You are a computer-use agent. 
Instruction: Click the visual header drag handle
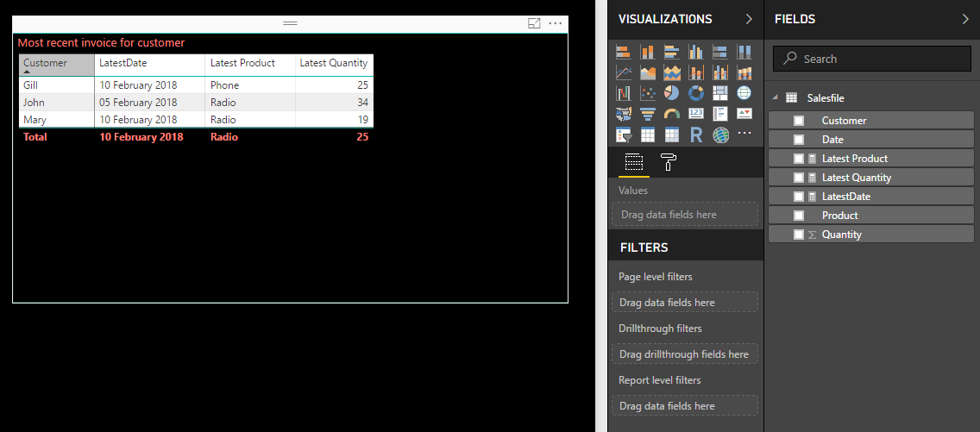[x=290, y=23]
